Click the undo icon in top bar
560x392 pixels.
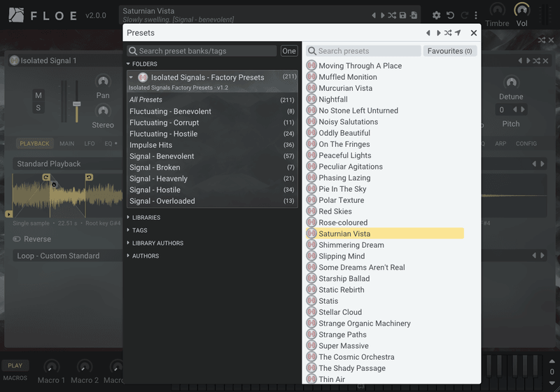[450, 15]
